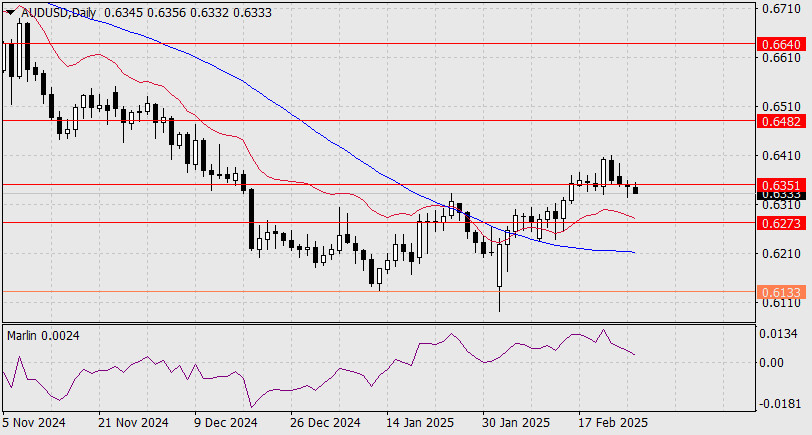Viewport: 812px width, 435px height.
Task: Click the 0.00 Marlin scale value
Action: coord(772,362)
